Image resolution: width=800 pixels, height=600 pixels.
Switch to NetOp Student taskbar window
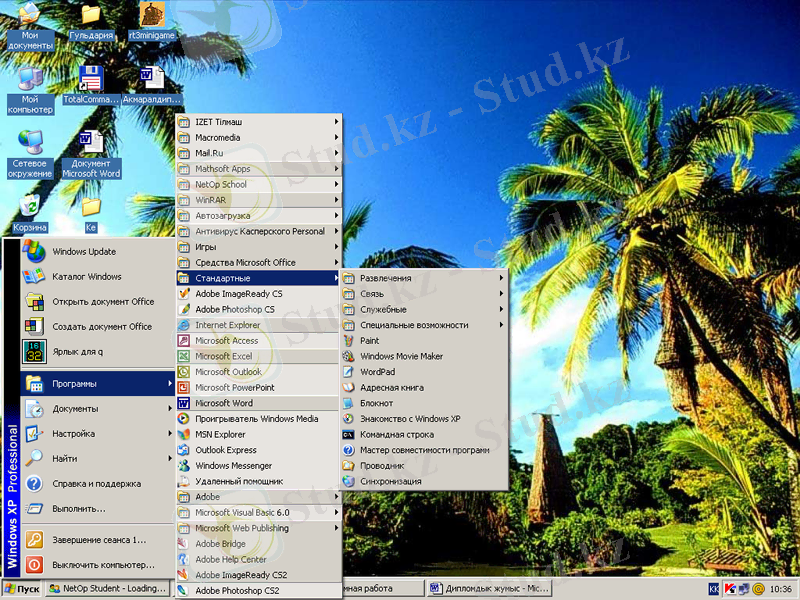tap(107, 589)
